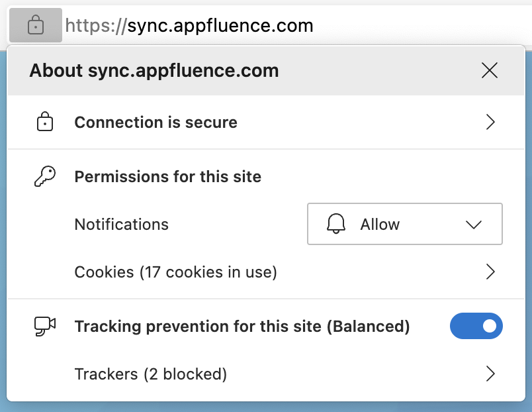Viewport: 532px width, 412px height.
Task: Click the Notifications permission label
Action: pyautogui.click(x=122, y=225)
